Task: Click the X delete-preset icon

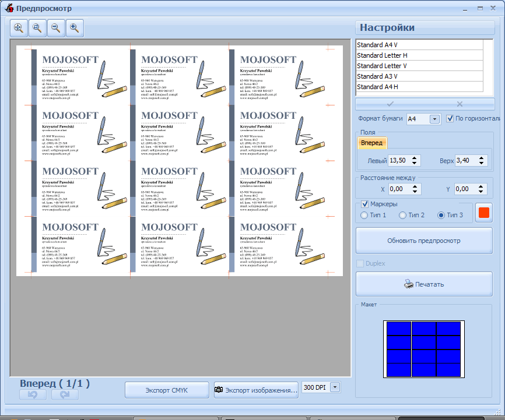Action: pos(460,104)
